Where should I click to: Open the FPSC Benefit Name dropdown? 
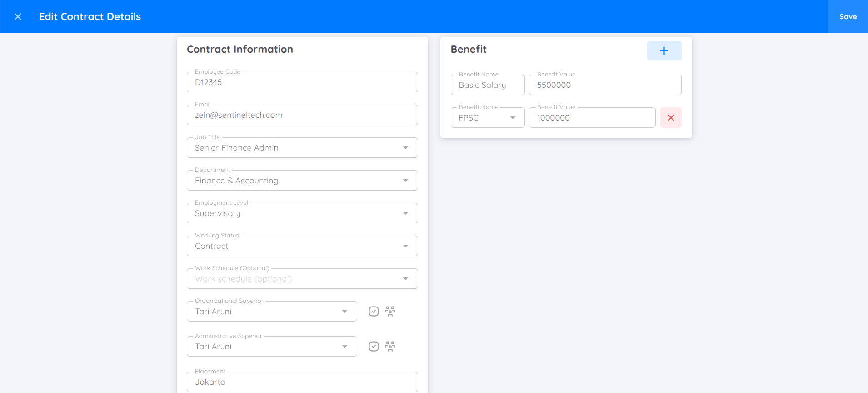click(512, 118)
